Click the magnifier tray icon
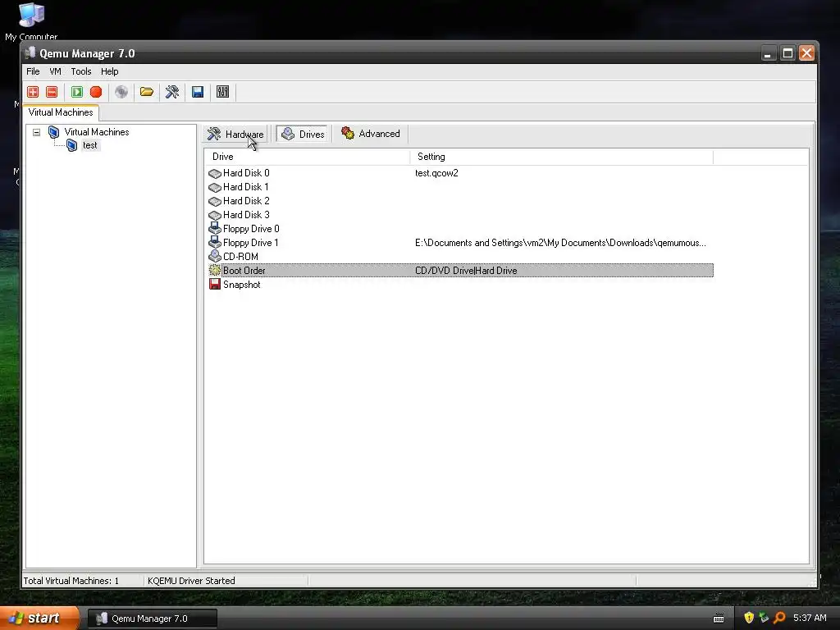Screen dimensions: 840x630 coord(779,618)
